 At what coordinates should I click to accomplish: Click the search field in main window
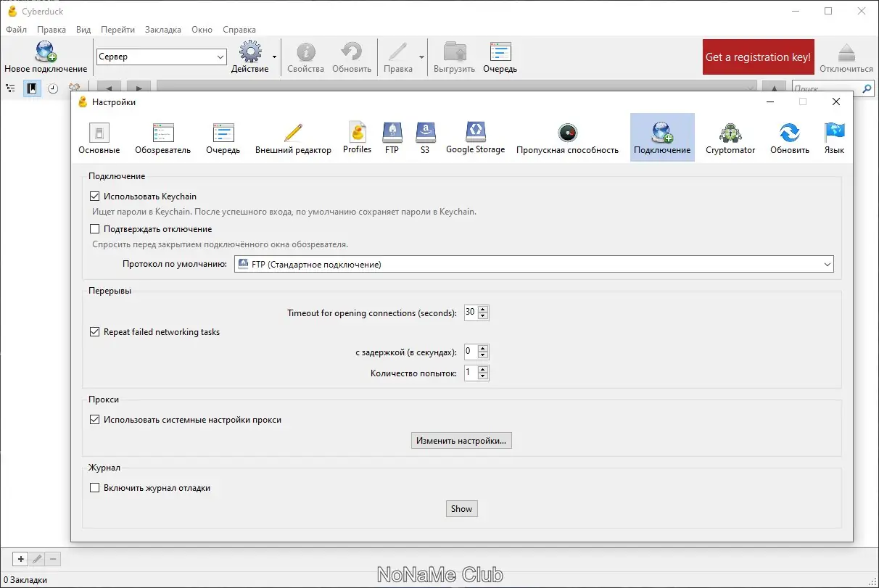click(826, 88)
